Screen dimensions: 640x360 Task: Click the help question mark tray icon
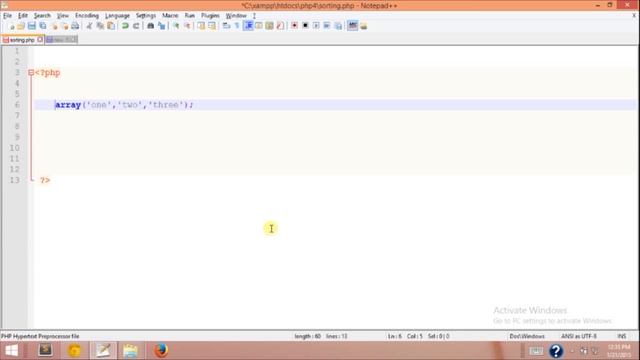pos(556,351)
